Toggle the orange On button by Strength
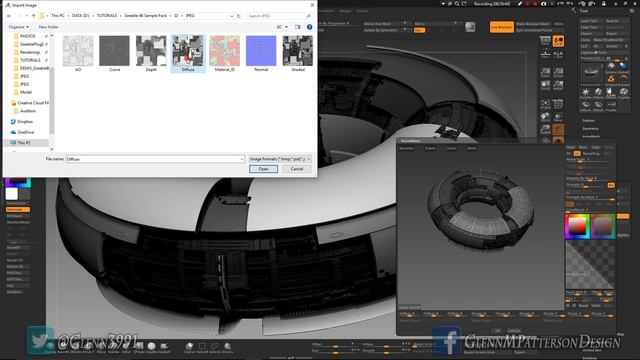This screenshot has width=640, height=360. (x=611, y=185)
